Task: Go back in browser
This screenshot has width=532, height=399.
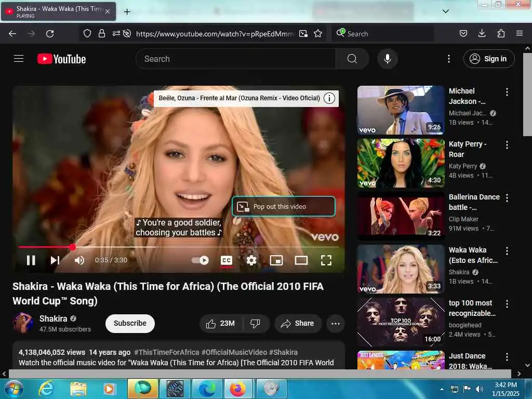Action: [12, 34]
